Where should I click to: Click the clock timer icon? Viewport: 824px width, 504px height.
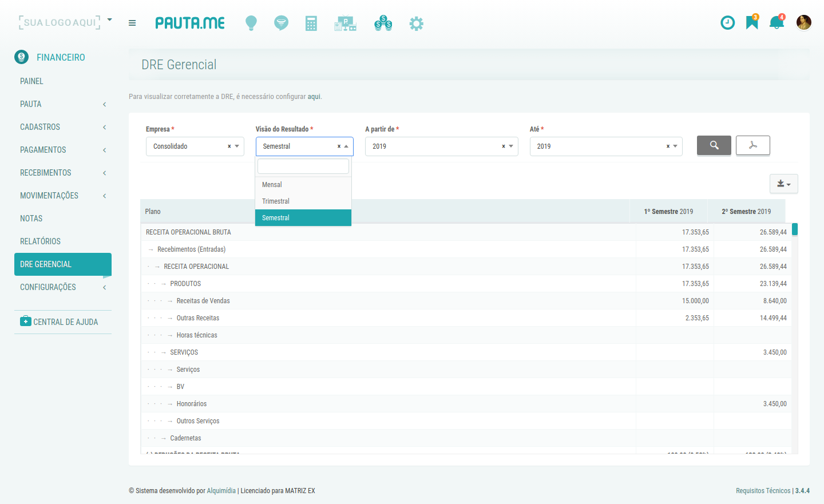pos(727,23)
